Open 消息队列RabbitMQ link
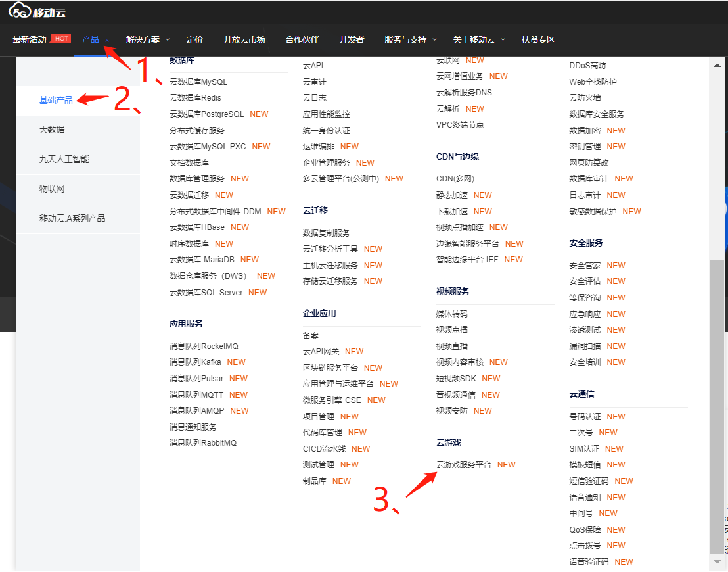 (x=203, y=443)
